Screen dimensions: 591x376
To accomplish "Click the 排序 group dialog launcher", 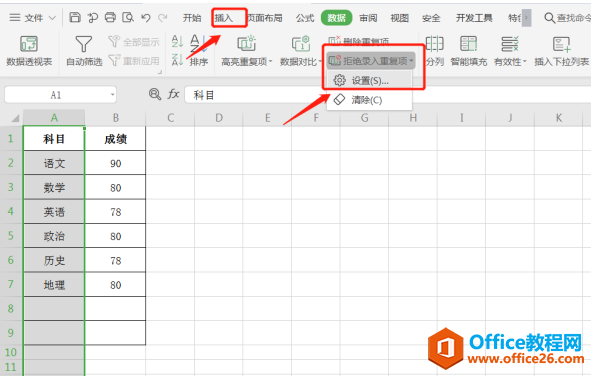I will (159, 71).
